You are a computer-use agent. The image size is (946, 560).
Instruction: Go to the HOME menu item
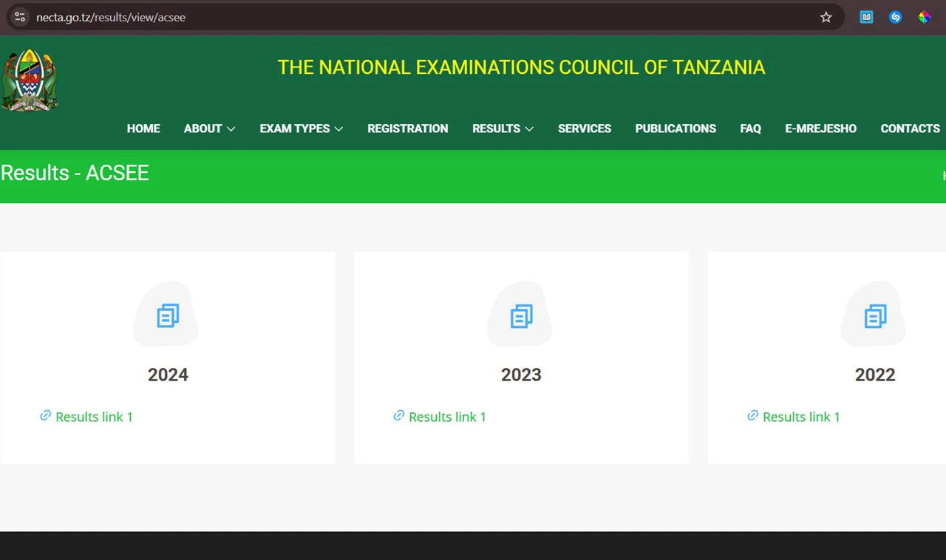(x=143, y=129)
